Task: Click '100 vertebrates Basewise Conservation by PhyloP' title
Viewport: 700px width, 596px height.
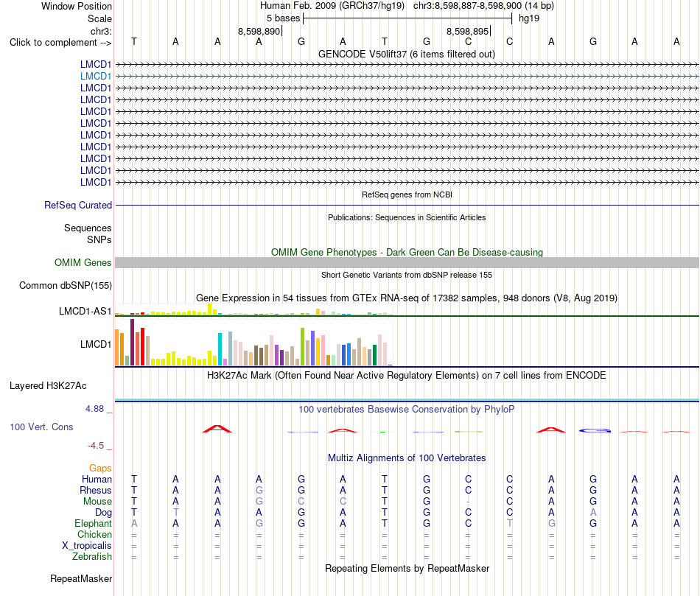Action: pos(407,409)
